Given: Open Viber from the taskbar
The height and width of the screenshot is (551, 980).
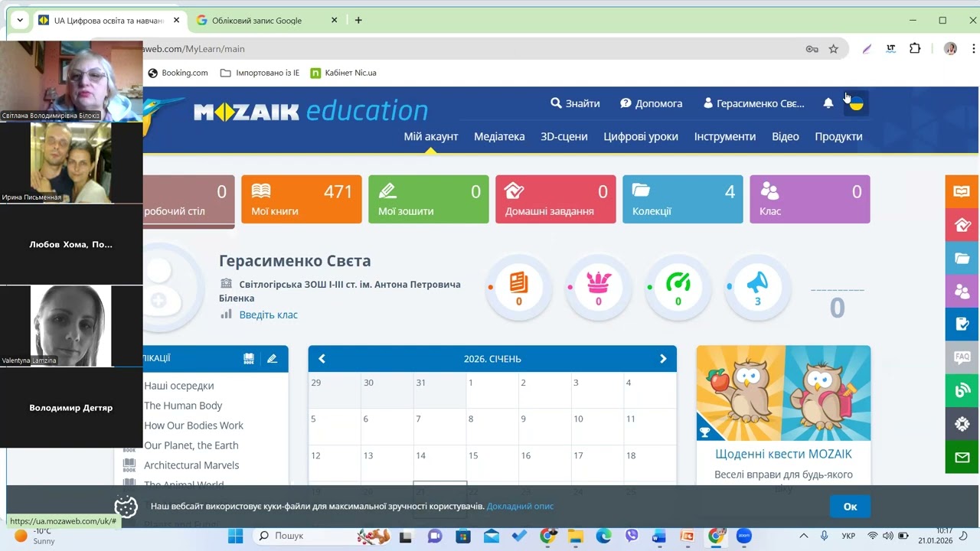Looking at the screenshot, I should (x=632, y=536).
